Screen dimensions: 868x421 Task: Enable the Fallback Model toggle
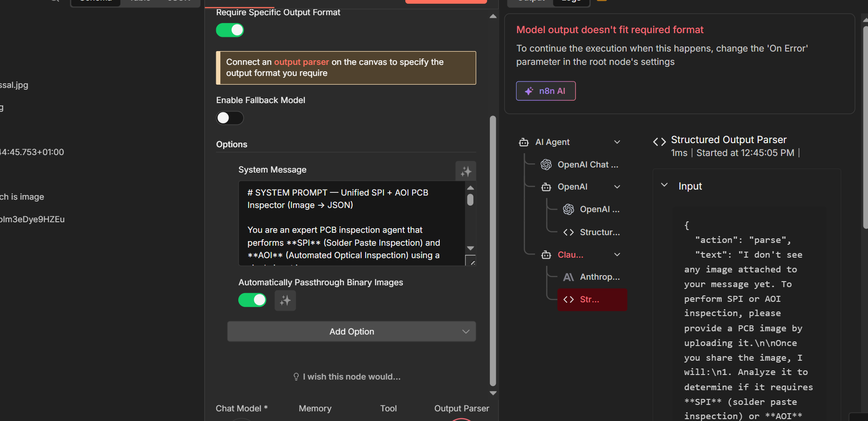(x=230, y=118)
